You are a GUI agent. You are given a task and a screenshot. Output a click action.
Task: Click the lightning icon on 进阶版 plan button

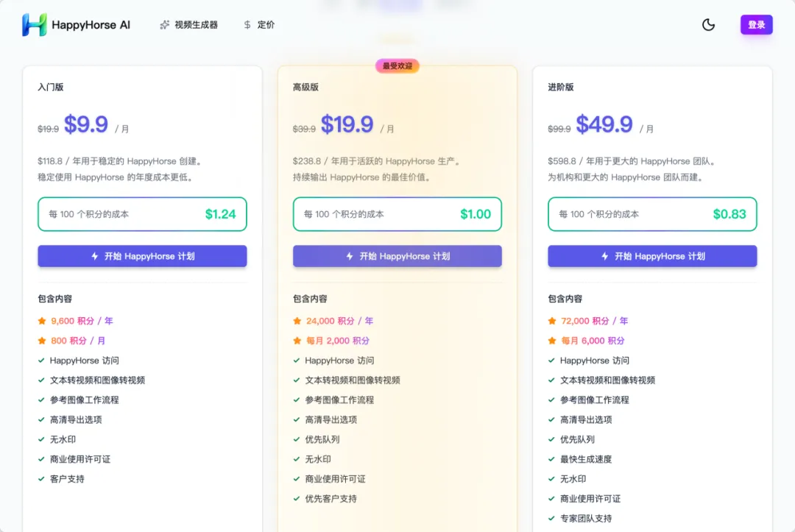605,256
